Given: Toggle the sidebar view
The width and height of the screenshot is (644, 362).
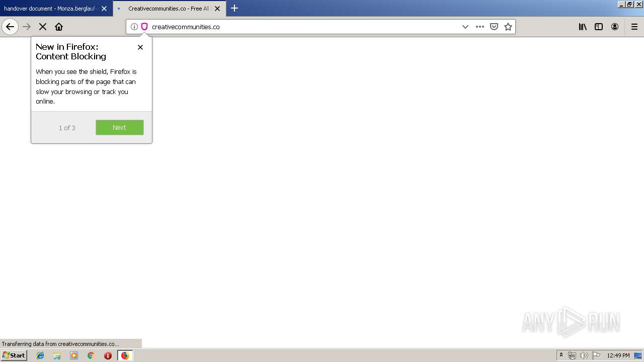Looking at the screenshot, I should click(599, 27).
